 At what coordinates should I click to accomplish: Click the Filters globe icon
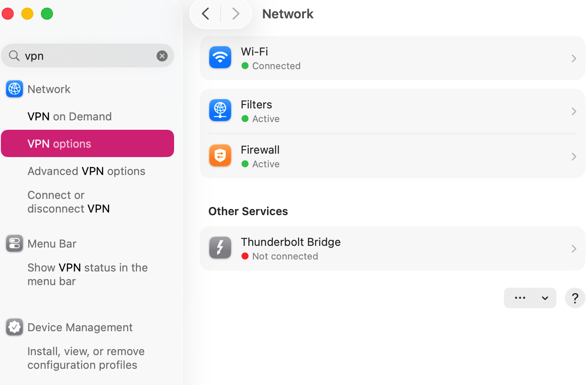tap(220, 111)
